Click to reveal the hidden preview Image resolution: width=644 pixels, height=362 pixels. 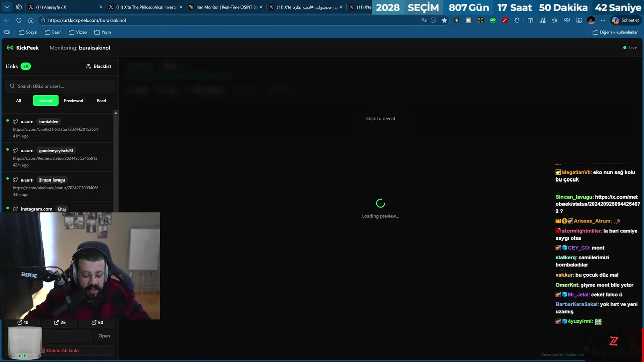coord(380,118)
